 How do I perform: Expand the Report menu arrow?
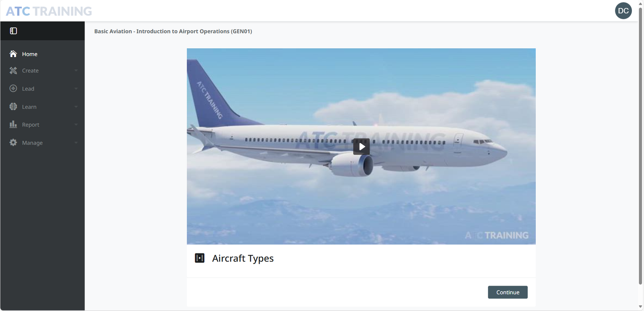coord(76,125)
